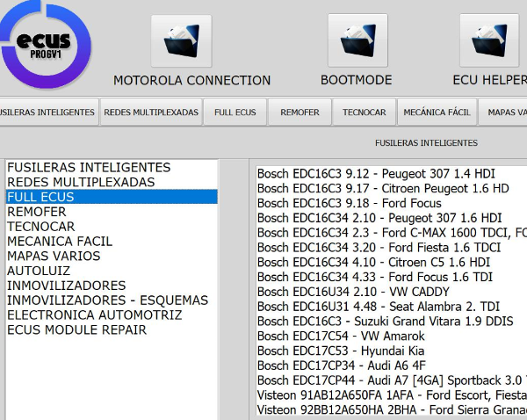Select highlighted FULL ECUS list entry

112,197
